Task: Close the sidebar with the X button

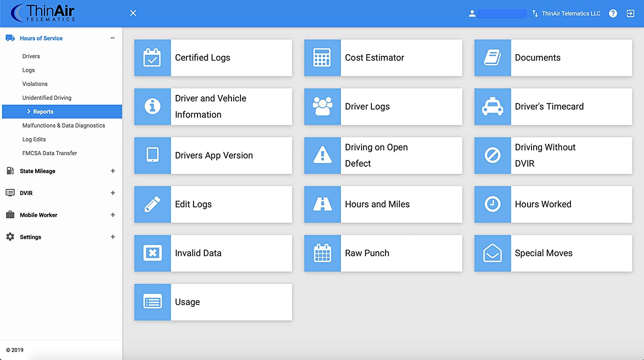Action: [x=133, y=13]
